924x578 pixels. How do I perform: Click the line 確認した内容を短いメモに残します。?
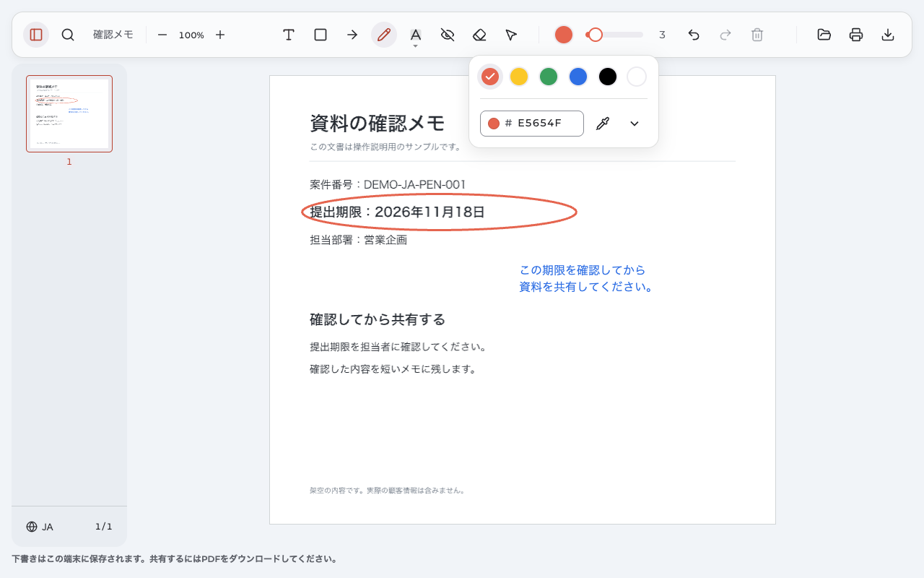tap(393, 369)
